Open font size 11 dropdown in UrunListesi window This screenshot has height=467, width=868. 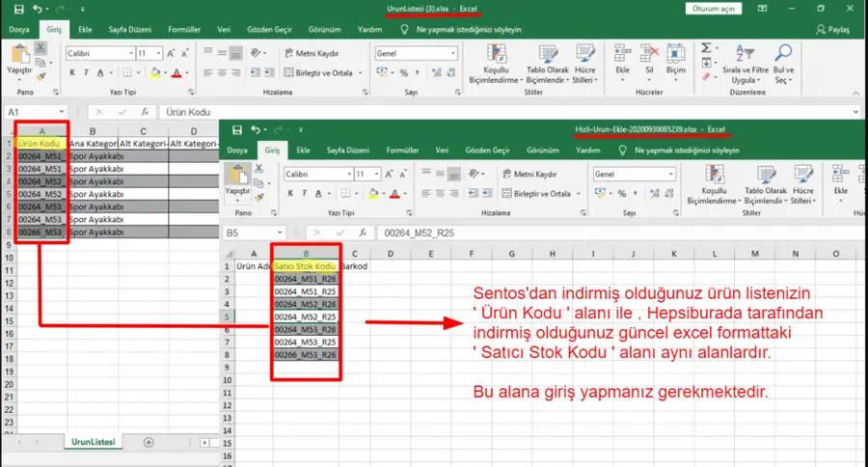158,53
